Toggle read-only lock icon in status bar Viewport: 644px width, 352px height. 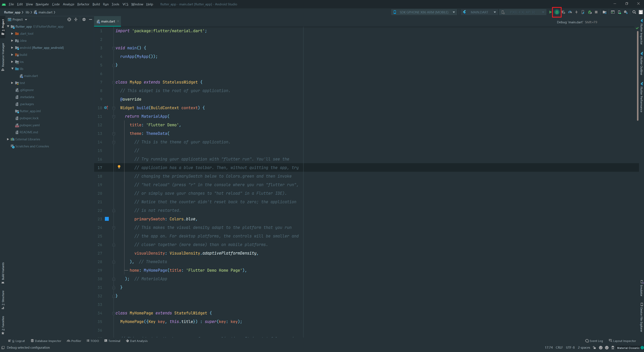click(x=595, y=347)
